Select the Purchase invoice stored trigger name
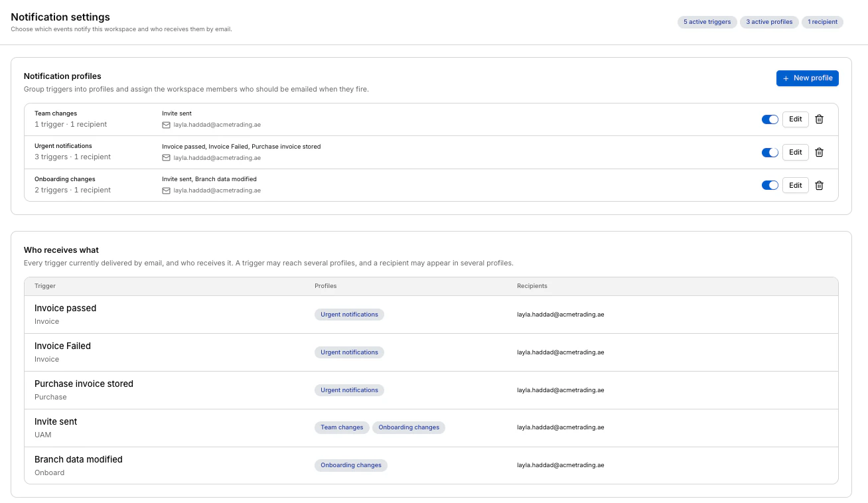Viewport: 868px width, 503px height. [x=84, y=384]
